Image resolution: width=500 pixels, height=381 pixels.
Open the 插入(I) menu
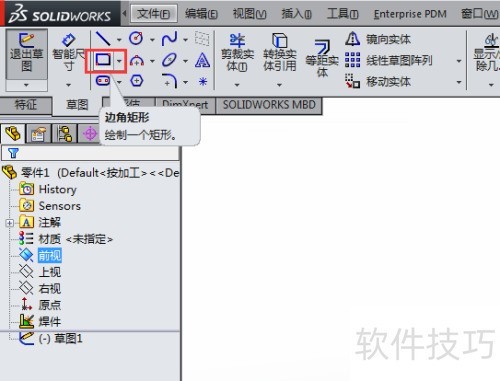coord(296,14)
